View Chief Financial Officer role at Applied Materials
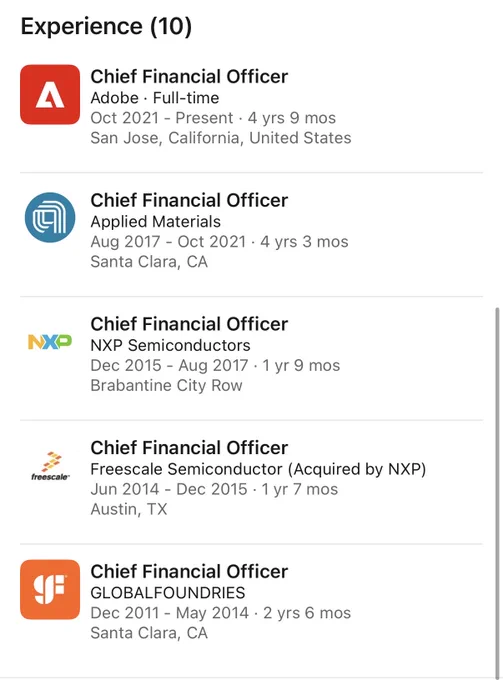503x680 pixels. point(189,200)
